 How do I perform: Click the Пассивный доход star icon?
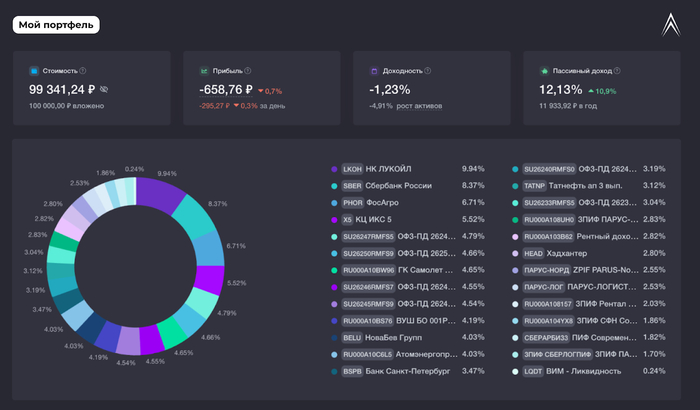pos(544,72)
